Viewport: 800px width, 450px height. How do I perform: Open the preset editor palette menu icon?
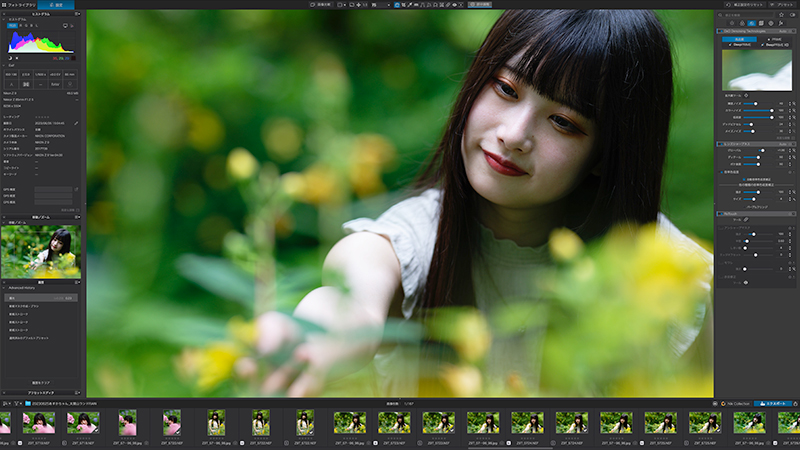click(78, 392)
